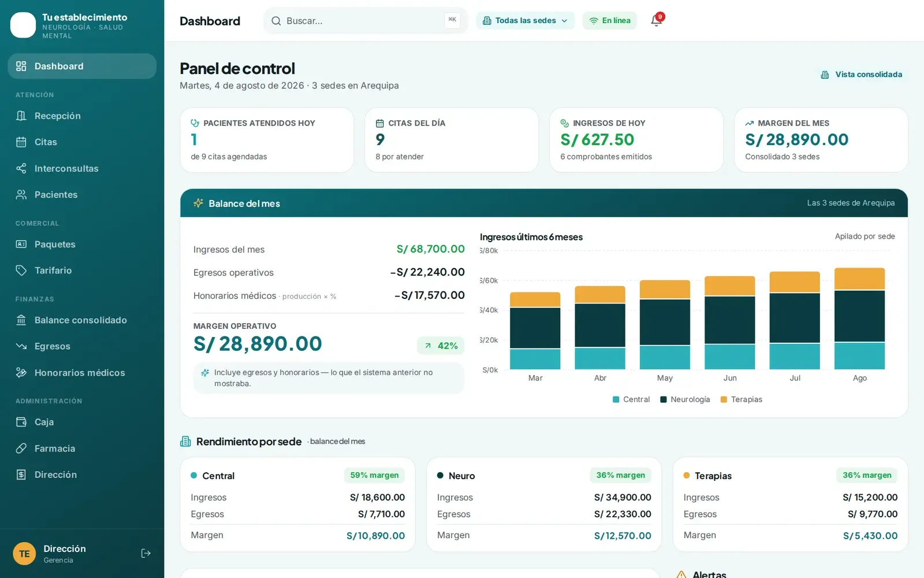924x578 pixels.
Task: Click the Alertas warning icon
Action: click(681, 575)
